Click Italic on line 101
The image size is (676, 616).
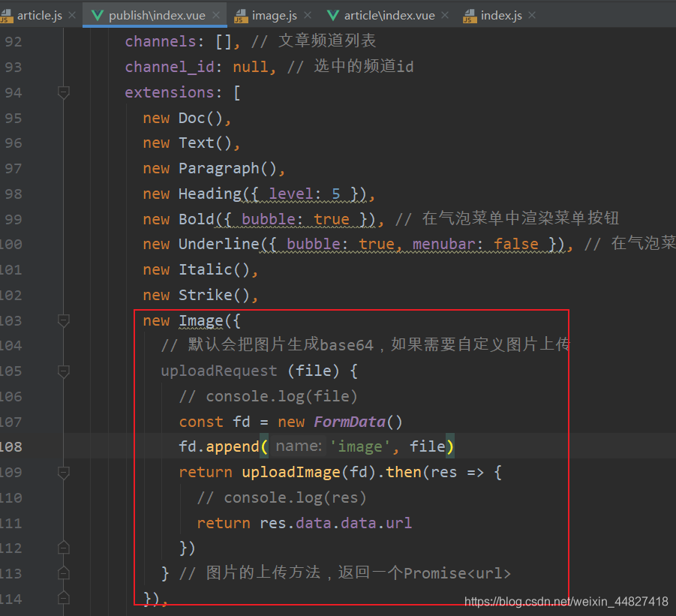[206, 270]
